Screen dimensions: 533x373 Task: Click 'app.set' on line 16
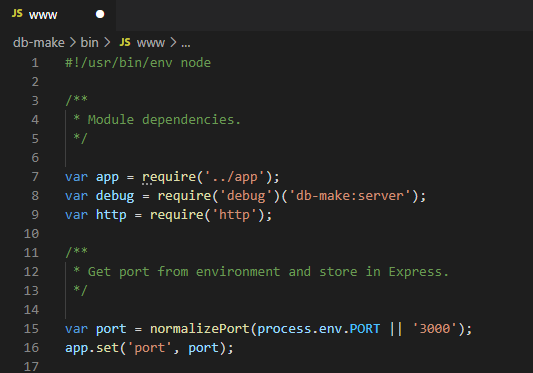coord(92,348)
